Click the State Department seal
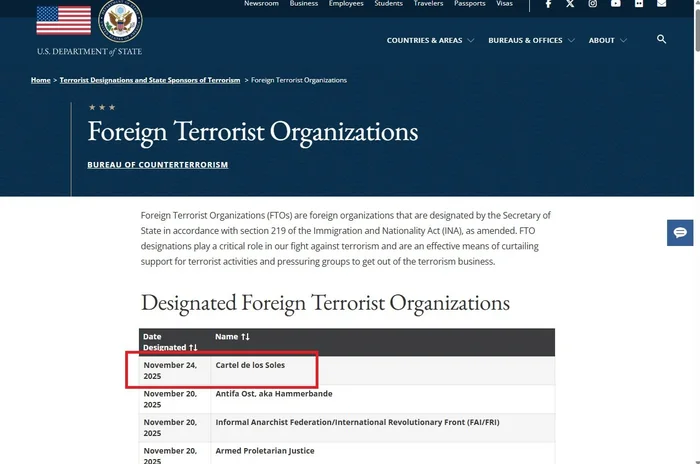This screenshot has height=464, width=700. point(120,21)
